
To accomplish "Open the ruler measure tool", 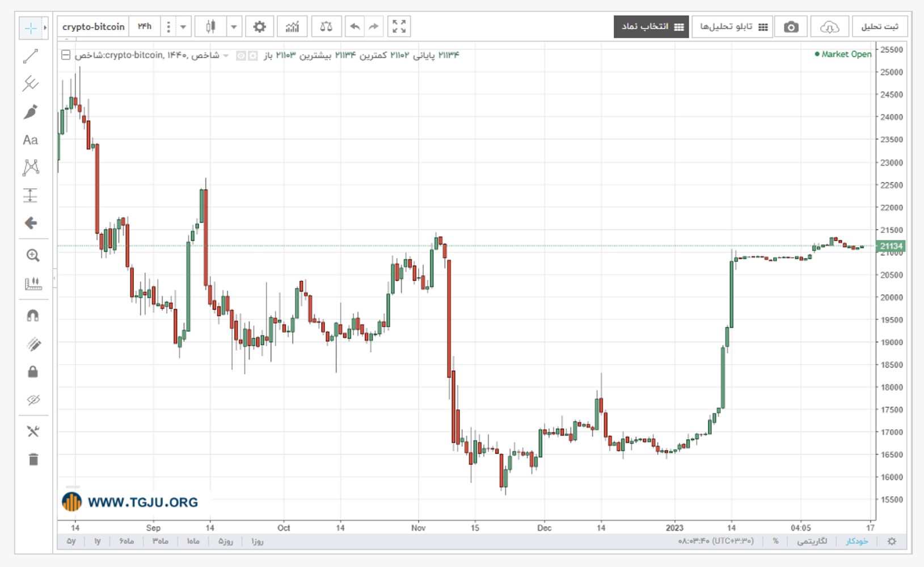I will 33,283.
